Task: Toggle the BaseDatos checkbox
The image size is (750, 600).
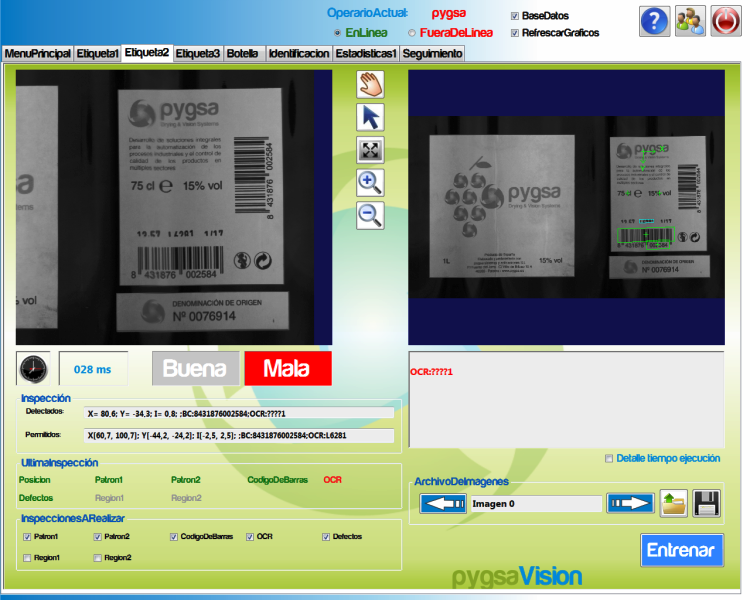Action: click(515, 16)
